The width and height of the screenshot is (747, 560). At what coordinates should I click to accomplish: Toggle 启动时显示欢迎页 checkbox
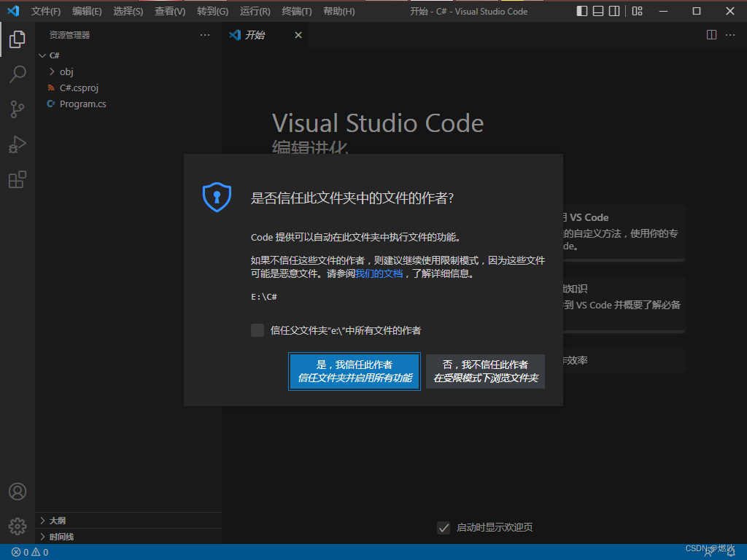(444, 528)
